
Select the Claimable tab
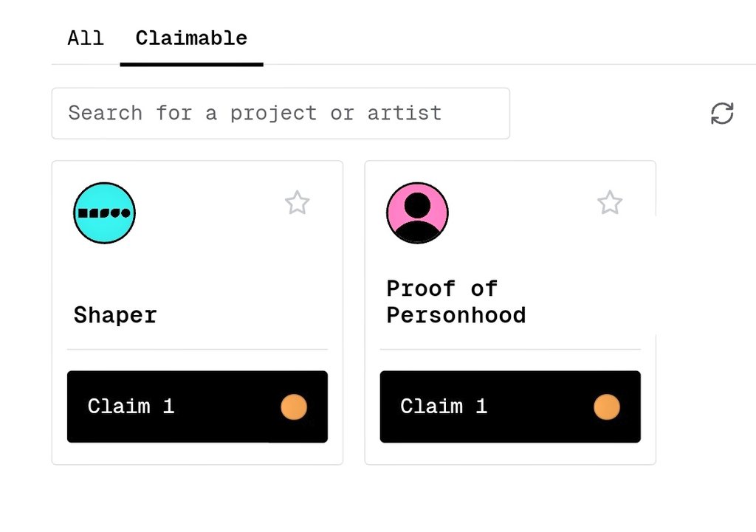pos(191,38)
